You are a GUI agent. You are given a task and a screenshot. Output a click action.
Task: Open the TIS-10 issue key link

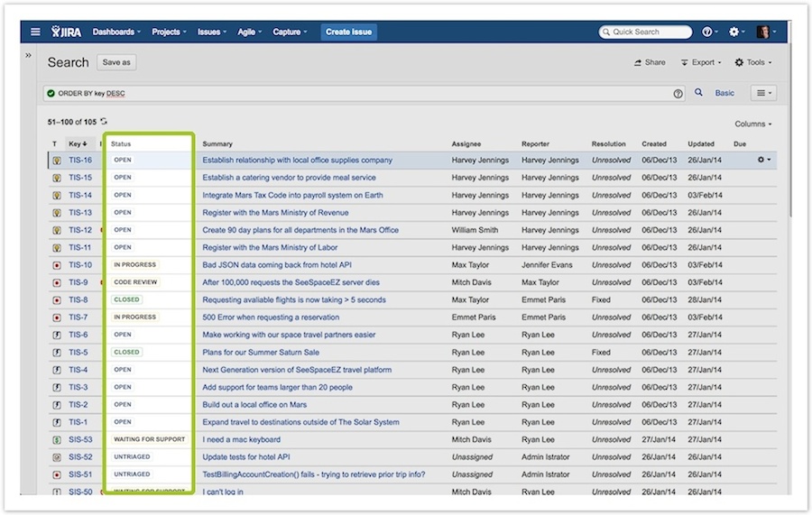80,265
